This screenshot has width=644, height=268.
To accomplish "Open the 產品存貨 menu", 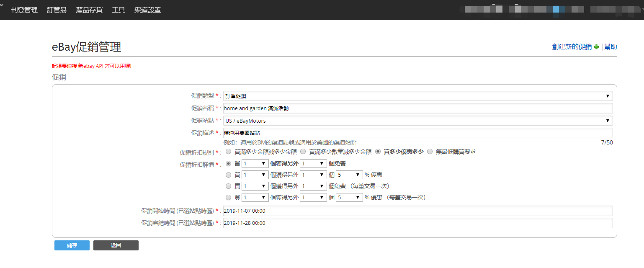I will (x=89, y=10).
